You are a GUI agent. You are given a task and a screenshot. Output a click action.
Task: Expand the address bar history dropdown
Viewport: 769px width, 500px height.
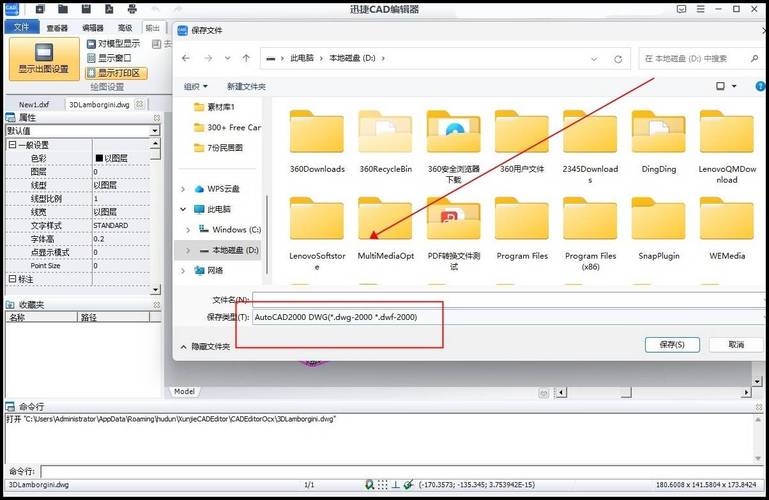pyautogui.click(x=594, y=59)
